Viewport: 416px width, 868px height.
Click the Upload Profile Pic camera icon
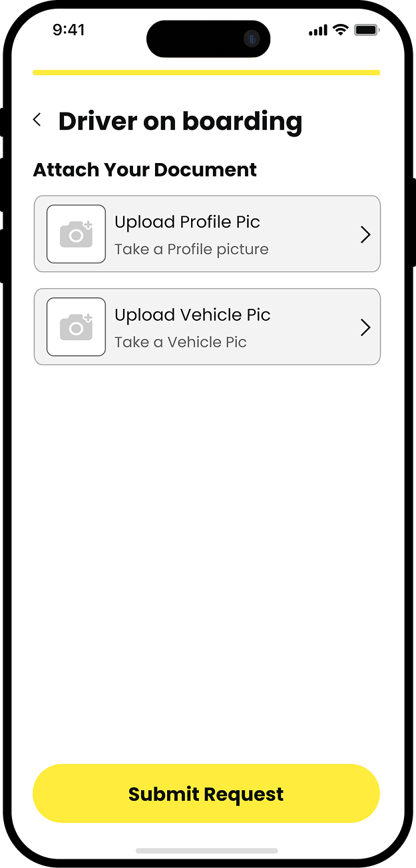click(76, 234)
